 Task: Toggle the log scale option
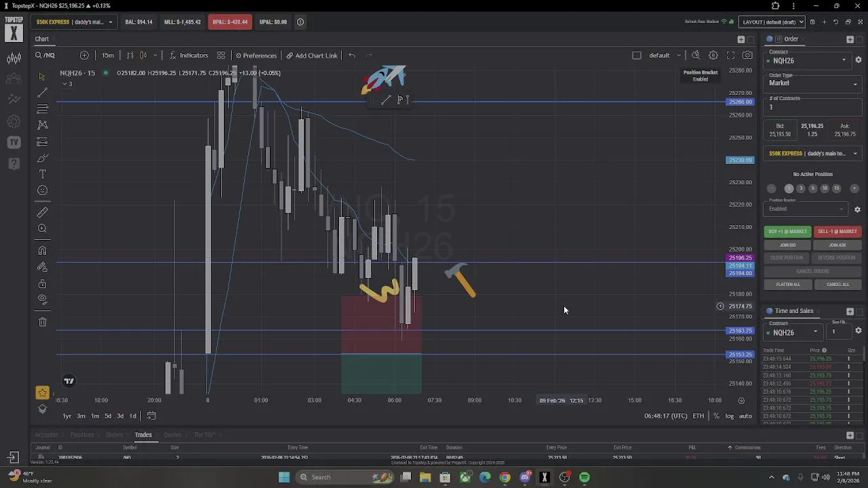tap(729, 416)
